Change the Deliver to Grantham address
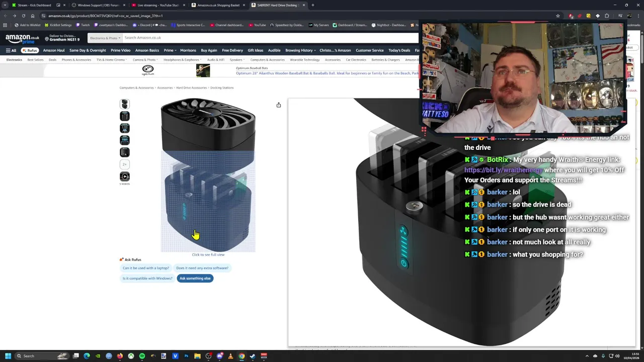This screenshot has width=644, height=362. click(62, 38)
